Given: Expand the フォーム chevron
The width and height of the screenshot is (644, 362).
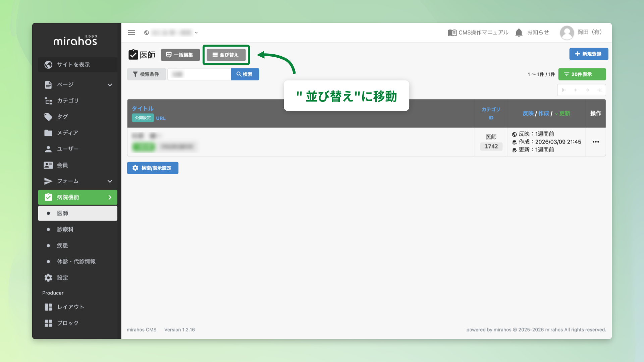Looking at the screenshot, I should pos(110,181).
